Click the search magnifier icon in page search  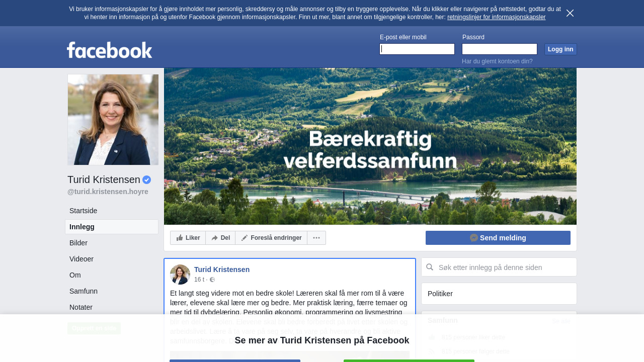pyautogui.click(x=430, y=267)
